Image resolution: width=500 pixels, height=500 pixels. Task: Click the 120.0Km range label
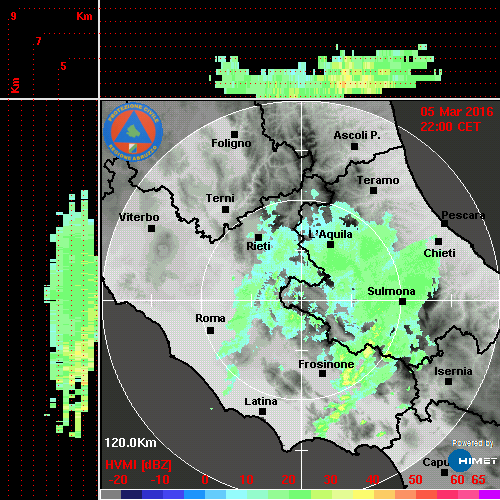point(130,443)
